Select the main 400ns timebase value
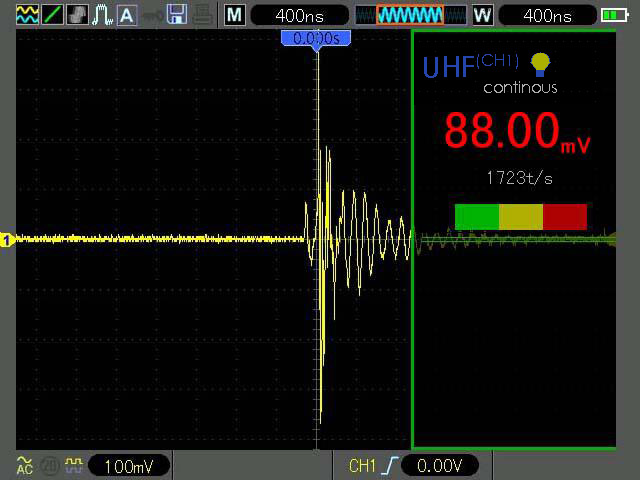Image resolution: width=640 pixels, height=480 pixels. (300, 16)
